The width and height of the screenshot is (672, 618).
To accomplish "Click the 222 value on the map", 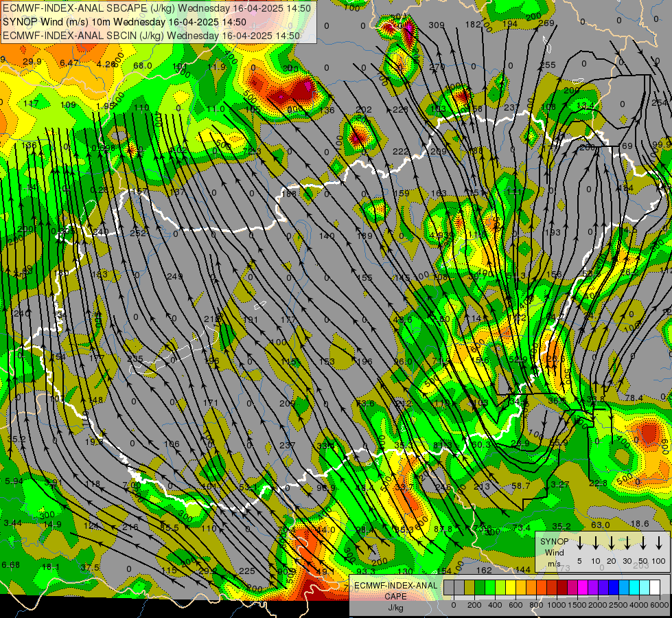I will [401, 151].
